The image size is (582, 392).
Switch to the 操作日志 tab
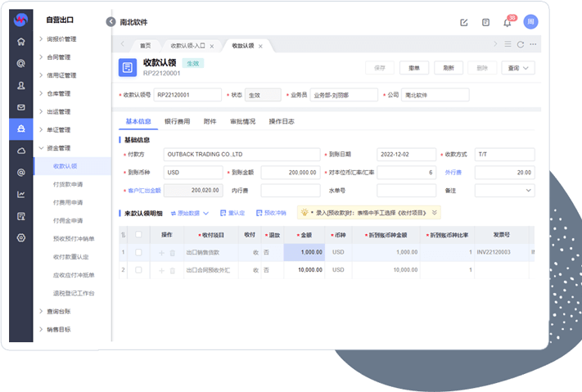click(282, 121)
